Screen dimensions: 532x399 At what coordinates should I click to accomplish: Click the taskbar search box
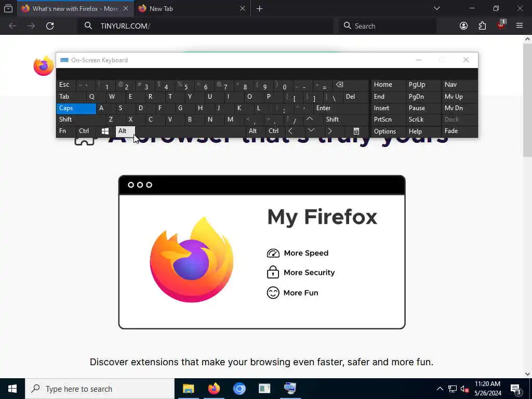point(100,389)
